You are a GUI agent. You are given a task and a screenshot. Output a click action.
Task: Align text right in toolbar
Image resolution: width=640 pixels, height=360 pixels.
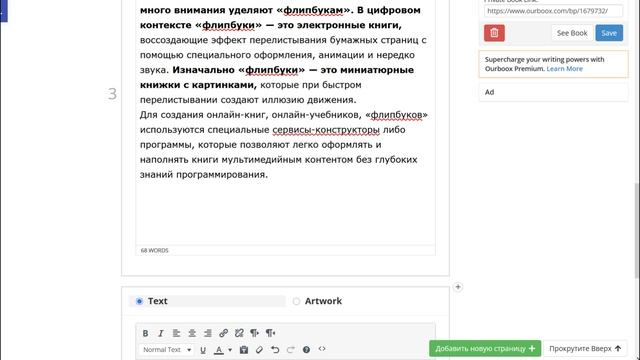[x=208, y=333]
